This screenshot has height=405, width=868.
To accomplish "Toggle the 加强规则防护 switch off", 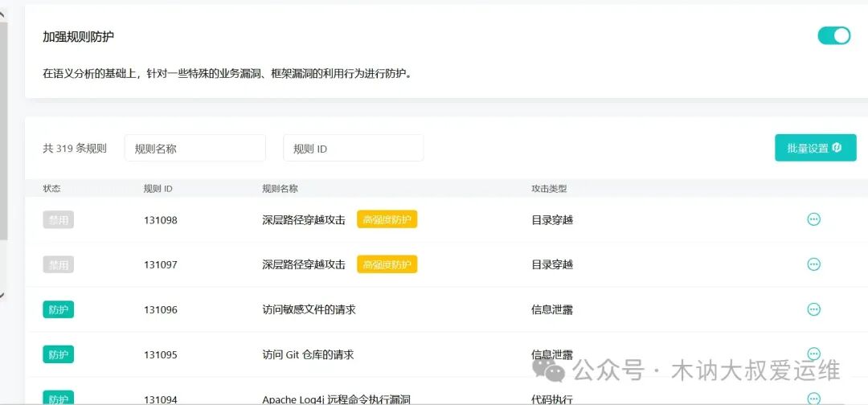I will tap(833, 36).
